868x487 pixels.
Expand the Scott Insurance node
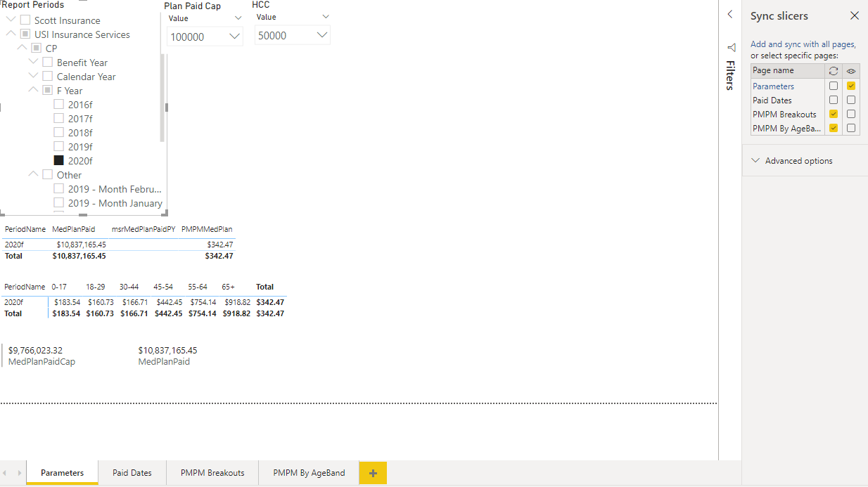(11, 20)
